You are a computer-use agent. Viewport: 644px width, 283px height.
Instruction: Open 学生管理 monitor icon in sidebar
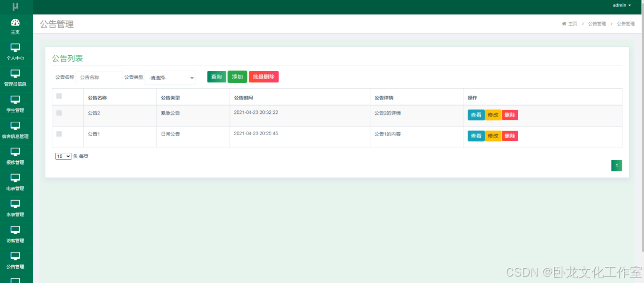click(x=15, y=100)
